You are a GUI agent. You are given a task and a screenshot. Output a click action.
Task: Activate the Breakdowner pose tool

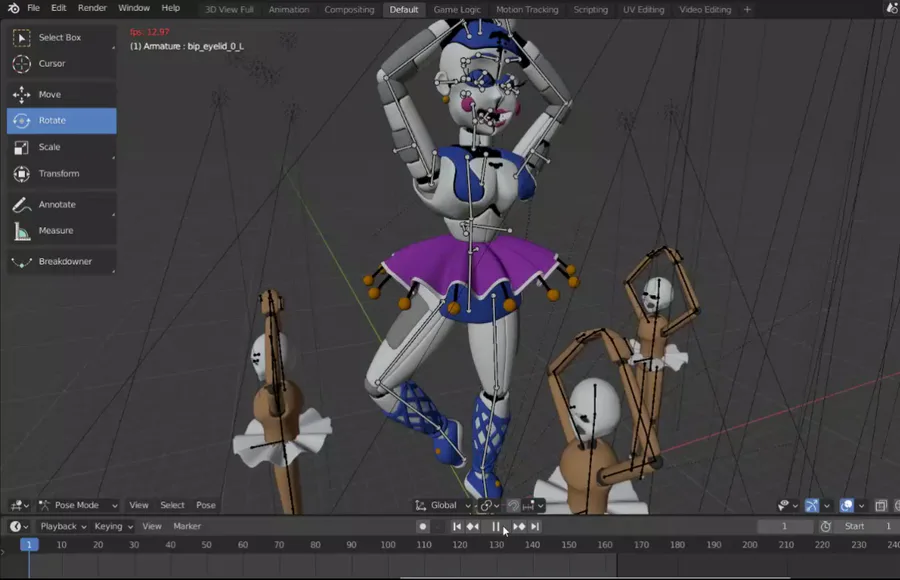(x=61, y=262)
